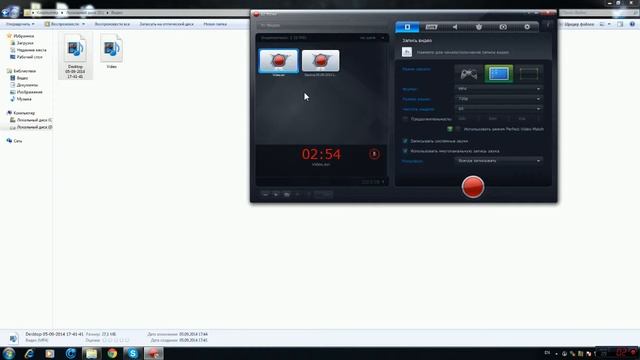Image resolution: width=640 pixels, height=360 pixels.
Task: Open the Audio recording speaker tab
Action: coord(455,27)
